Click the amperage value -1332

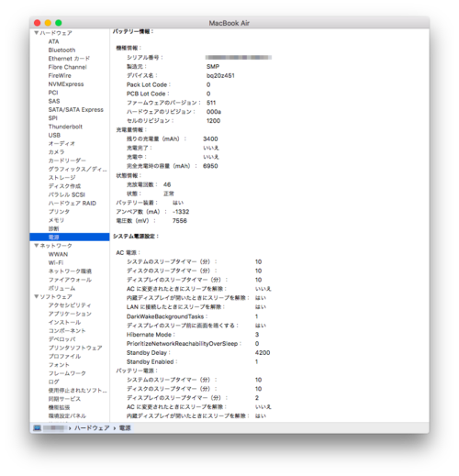tap(181, 212)
